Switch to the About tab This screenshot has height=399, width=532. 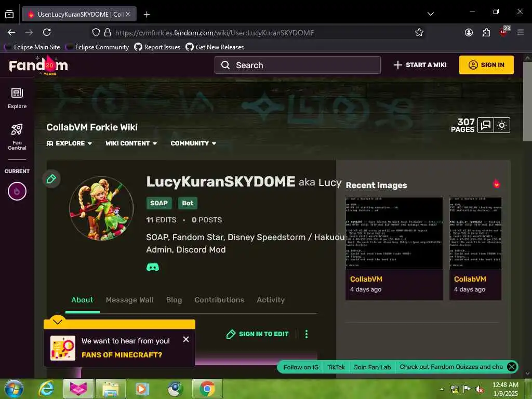point(82,300)
